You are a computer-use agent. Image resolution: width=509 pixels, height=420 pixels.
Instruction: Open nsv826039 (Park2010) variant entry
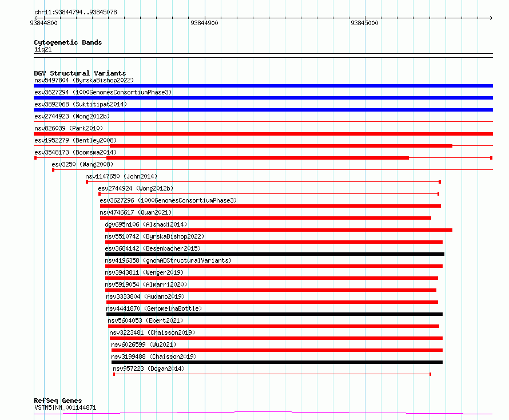click(69, 128)
